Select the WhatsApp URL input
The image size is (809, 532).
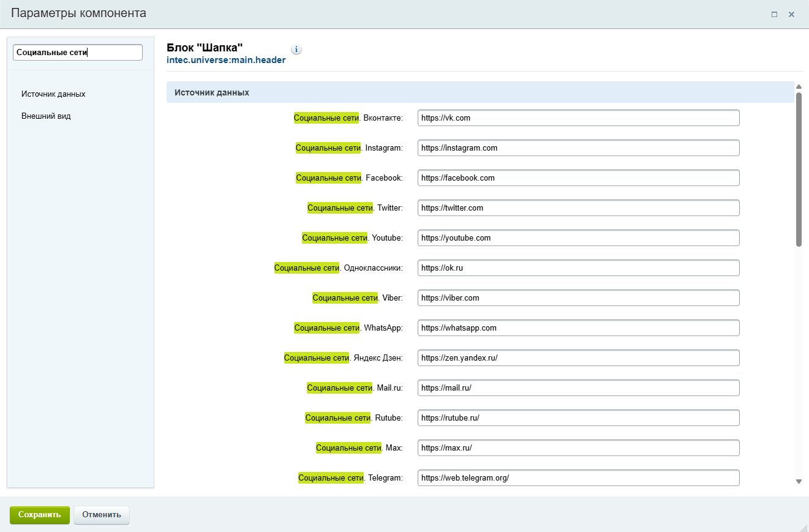coord(578,328)
